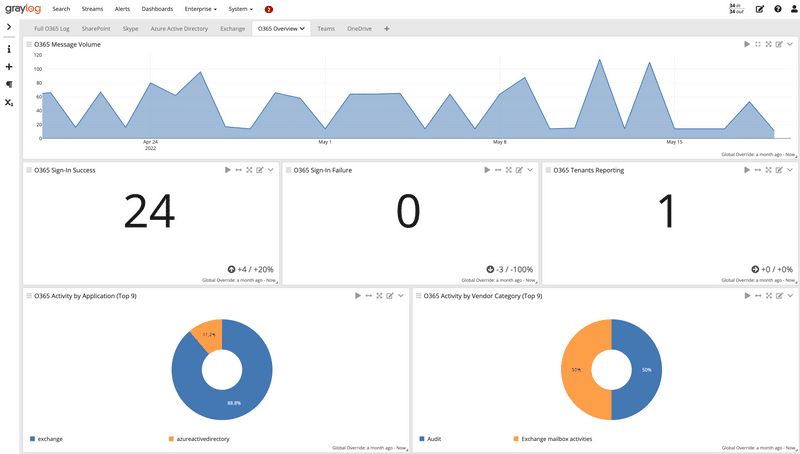Click the sidebar create plus icon
This screenshot has height=454, width=800.
[9, 67]
